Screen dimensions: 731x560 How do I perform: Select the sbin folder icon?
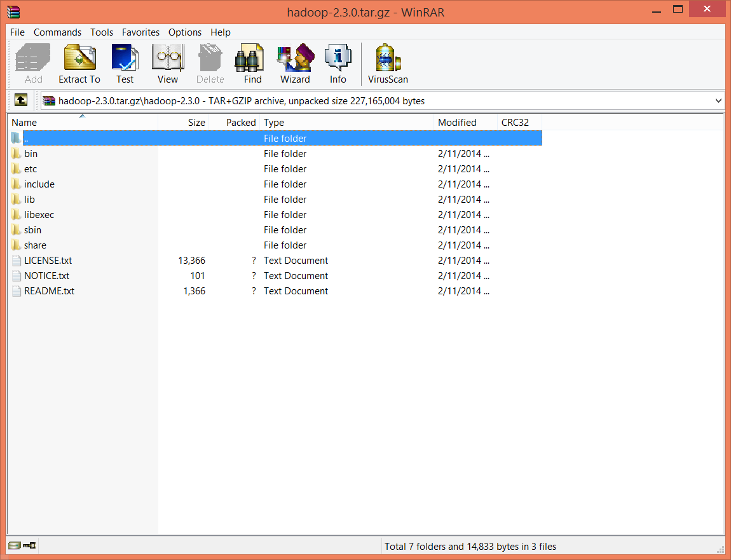[x=16, y=230]
